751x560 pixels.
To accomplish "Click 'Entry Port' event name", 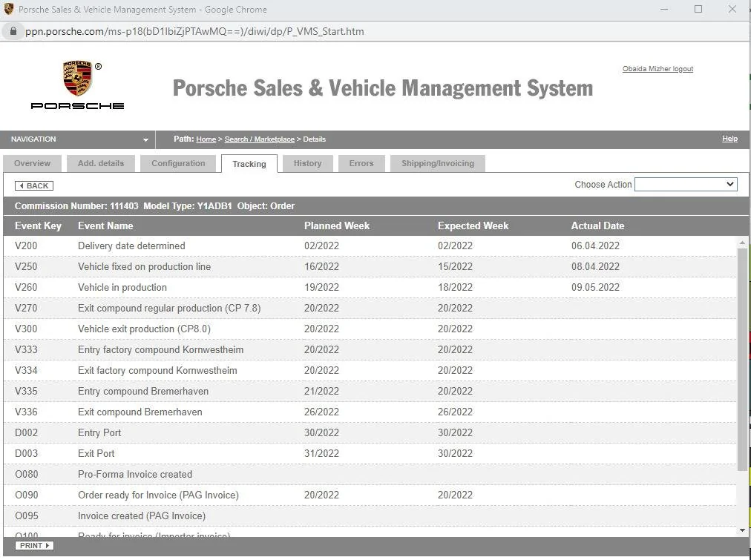I will 99,432.
